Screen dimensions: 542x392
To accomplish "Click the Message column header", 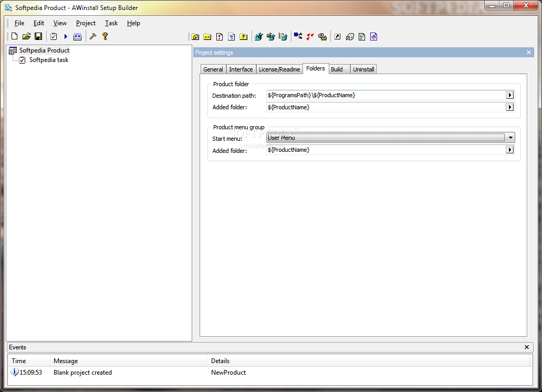I will (x=129, y=361).
